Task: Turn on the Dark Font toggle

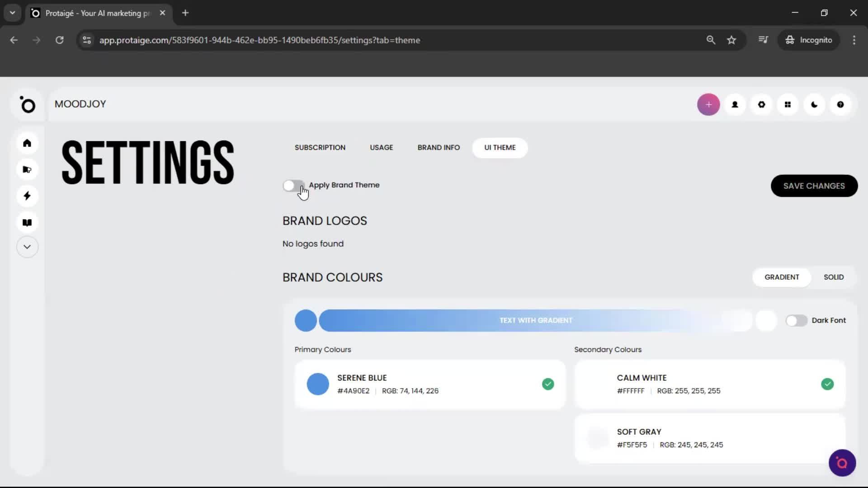Action: 796,320
